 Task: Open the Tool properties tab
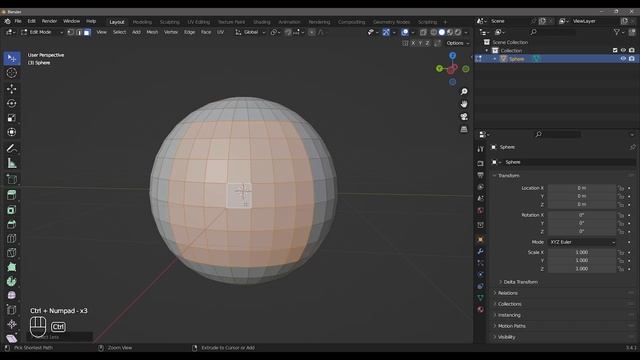coord(480,149)
